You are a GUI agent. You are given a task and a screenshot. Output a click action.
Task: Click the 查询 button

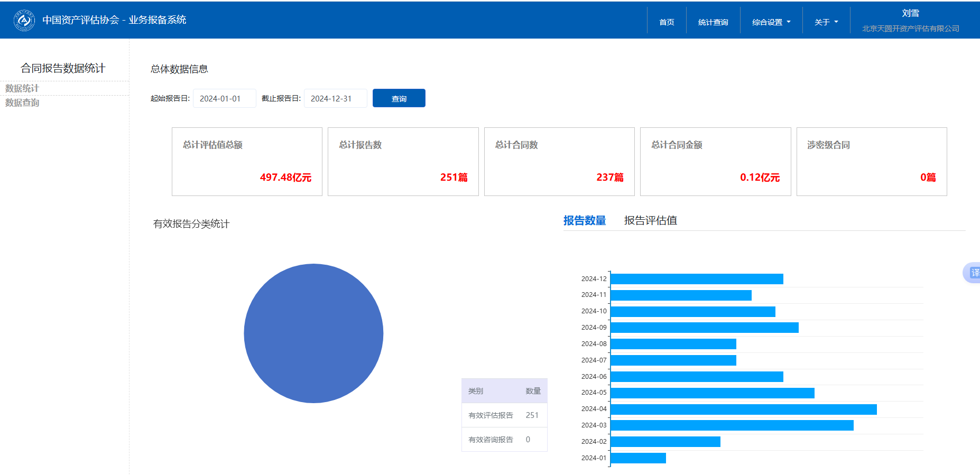pyautogui.click(x=399, y=98)
